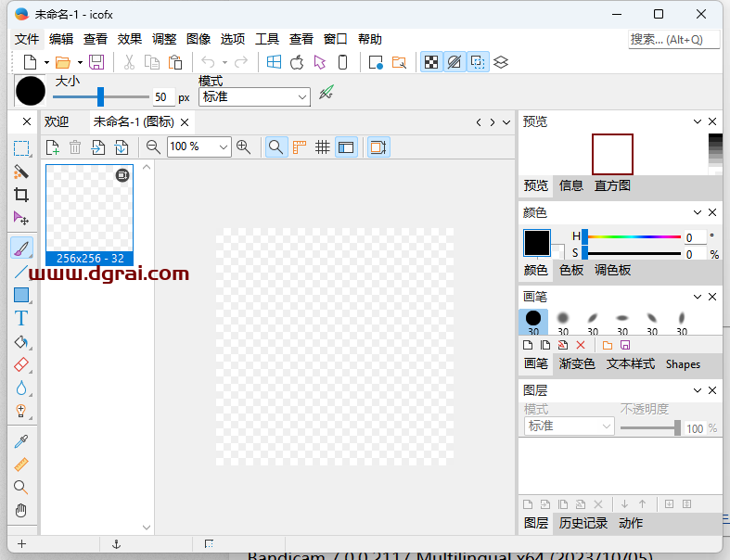This screenshot has width=730, height=560.
Task: Select the line tool
Action: 21,272
